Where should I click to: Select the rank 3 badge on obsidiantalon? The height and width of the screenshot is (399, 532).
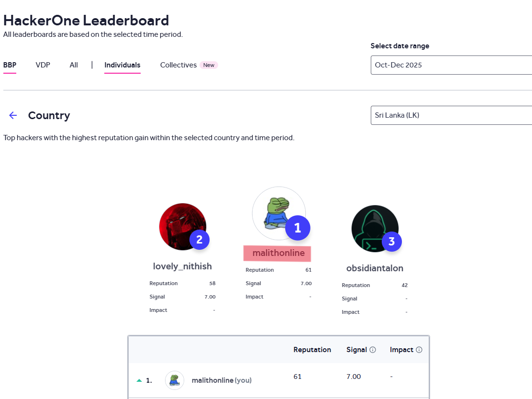coord(391,241)
